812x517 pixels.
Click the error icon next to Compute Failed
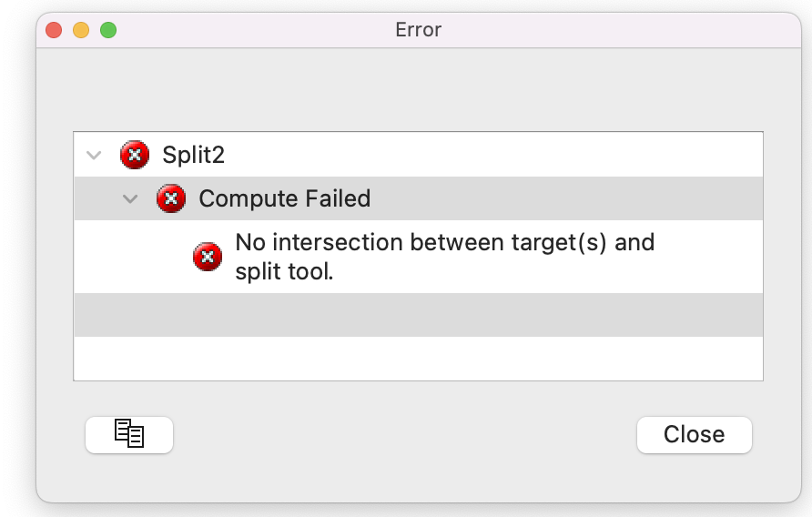click(x=170, y=198)
